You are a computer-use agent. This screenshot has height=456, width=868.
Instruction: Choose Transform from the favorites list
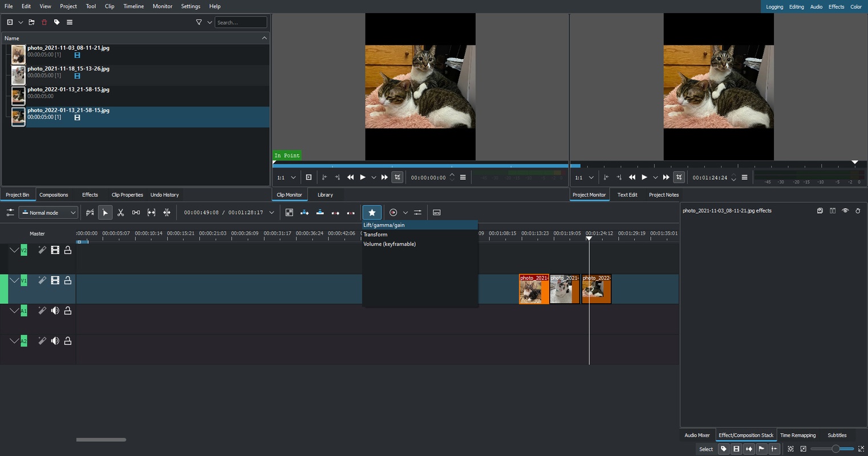pyautogui.click(x=375, y=235)
